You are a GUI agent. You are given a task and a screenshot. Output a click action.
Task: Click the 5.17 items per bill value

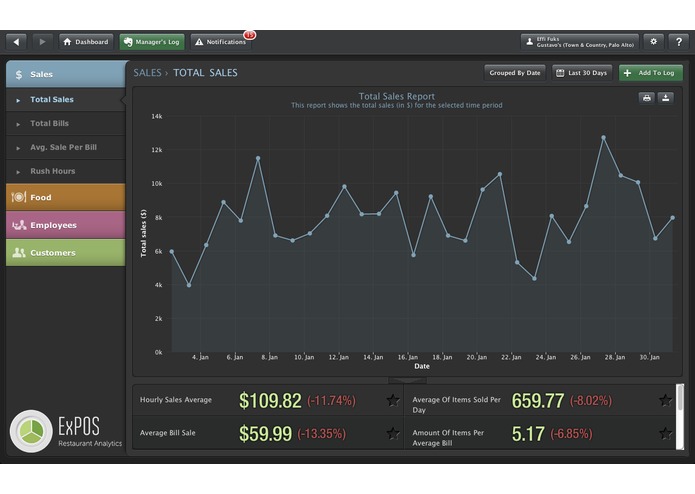pyautogui.click(x=528, y=433)
